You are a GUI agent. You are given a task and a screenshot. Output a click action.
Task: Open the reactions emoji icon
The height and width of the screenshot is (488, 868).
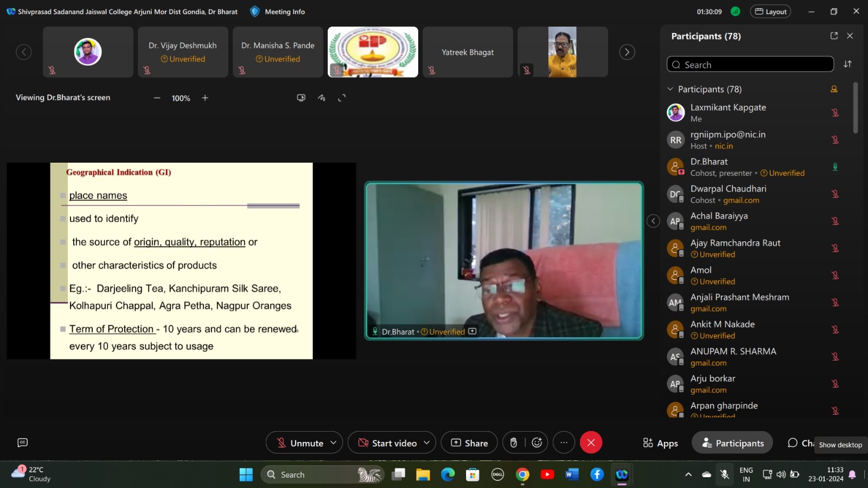[537, 443]
